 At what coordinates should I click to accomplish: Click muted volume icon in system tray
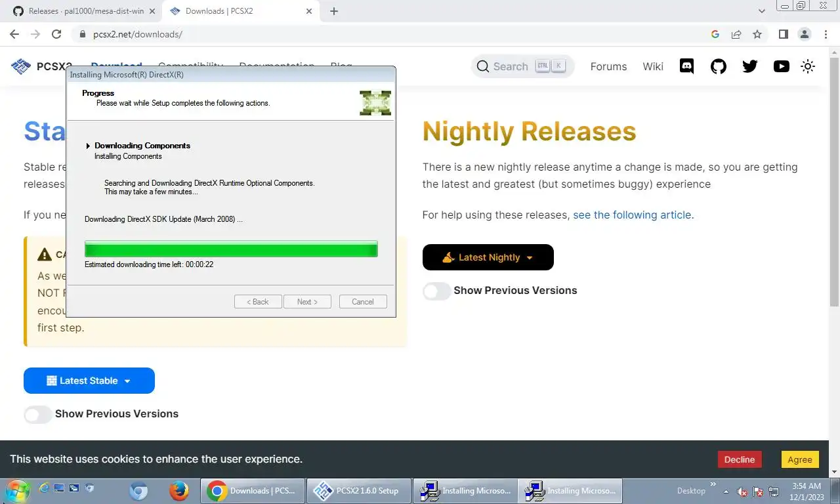pyautogui.click(x=742, y=492)
